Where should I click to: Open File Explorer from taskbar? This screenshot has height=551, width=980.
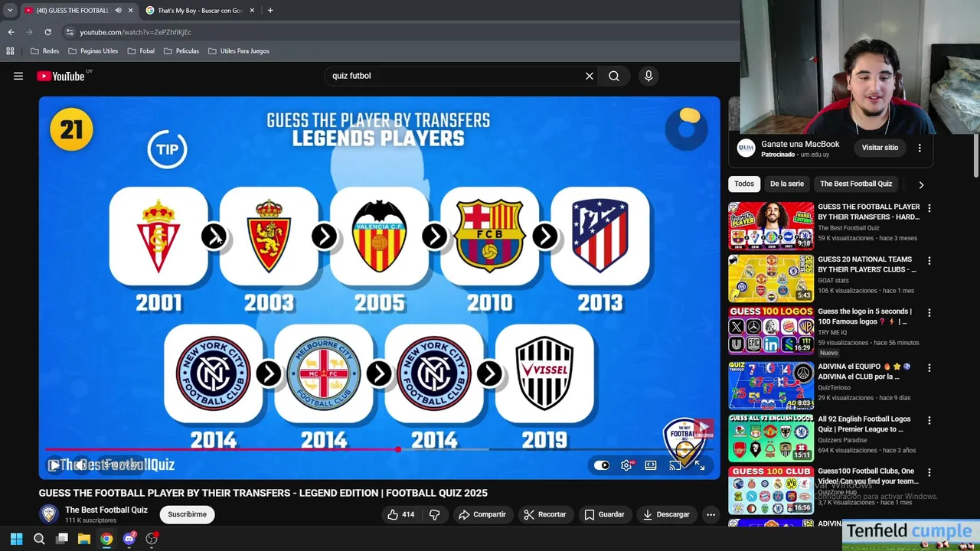tap(84, 539)
